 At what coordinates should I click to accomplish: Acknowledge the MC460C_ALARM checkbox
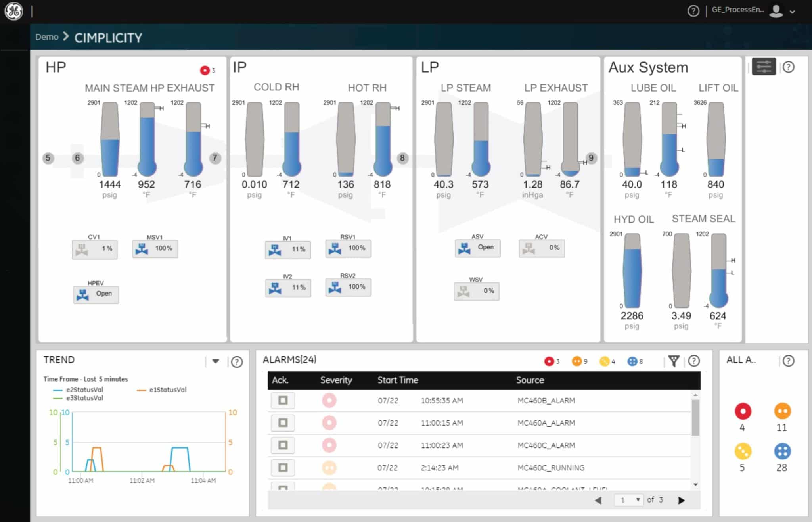point(283,445)
